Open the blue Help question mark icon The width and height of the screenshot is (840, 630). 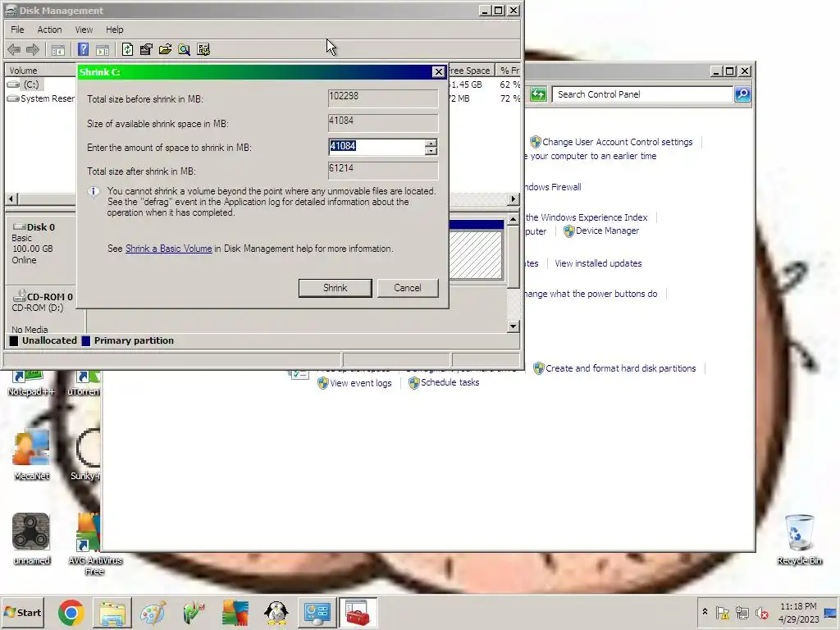point(83,50)
